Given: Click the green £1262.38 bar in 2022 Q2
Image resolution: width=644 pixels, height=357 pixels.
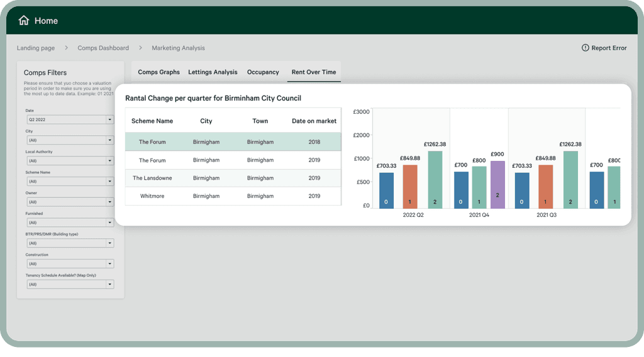Looking at the screenshot, I should point(435,180).
